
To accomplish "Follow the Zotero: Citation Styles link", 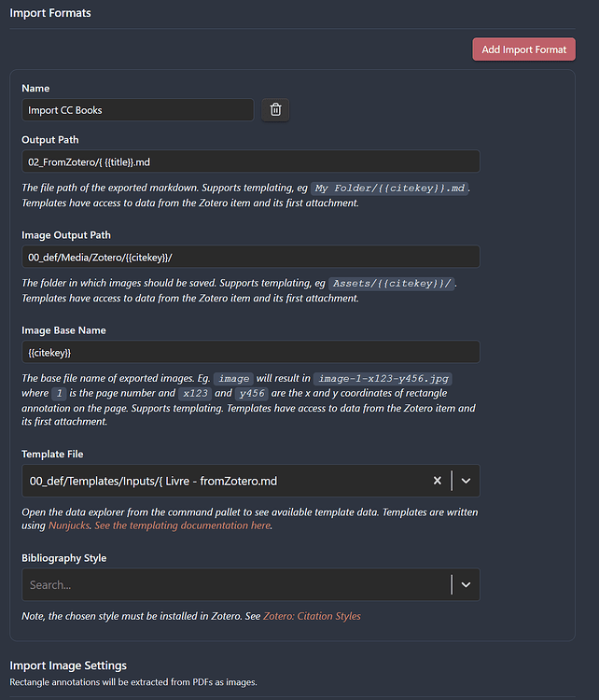I will pos(312,616).
